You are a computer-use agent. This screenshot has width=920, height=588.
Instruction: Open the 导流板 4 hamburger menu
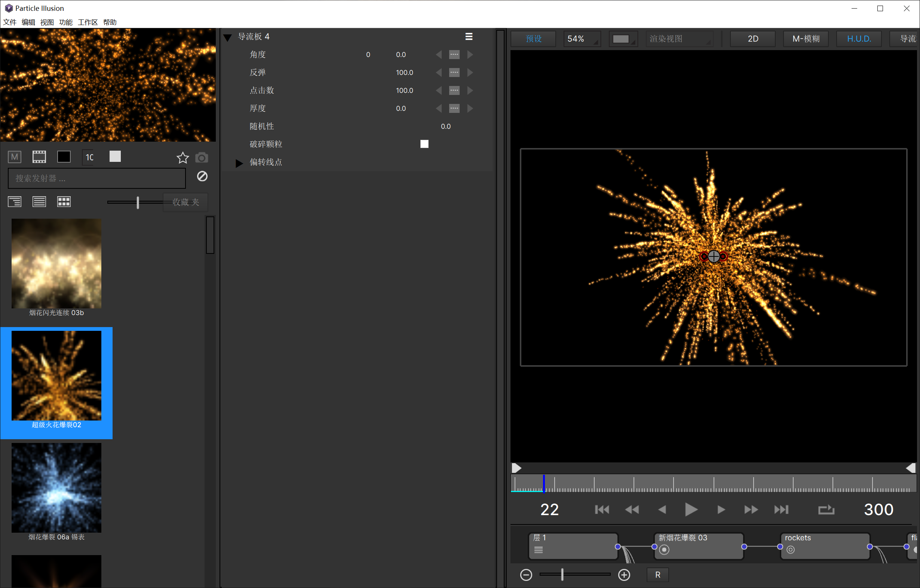[x=469, y=37]
